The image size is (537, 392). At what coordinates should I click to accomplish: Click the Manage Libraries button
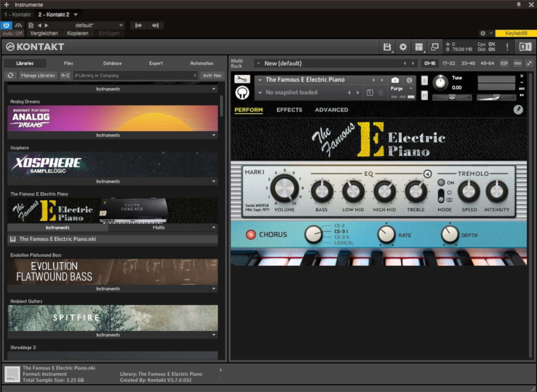coord(38,76)
